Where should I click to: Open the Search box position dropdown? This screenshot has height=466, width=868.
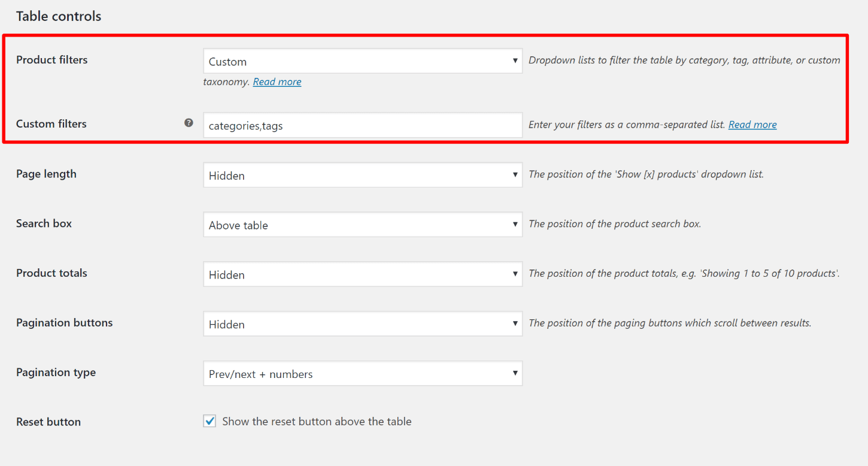tap(362, 225)
